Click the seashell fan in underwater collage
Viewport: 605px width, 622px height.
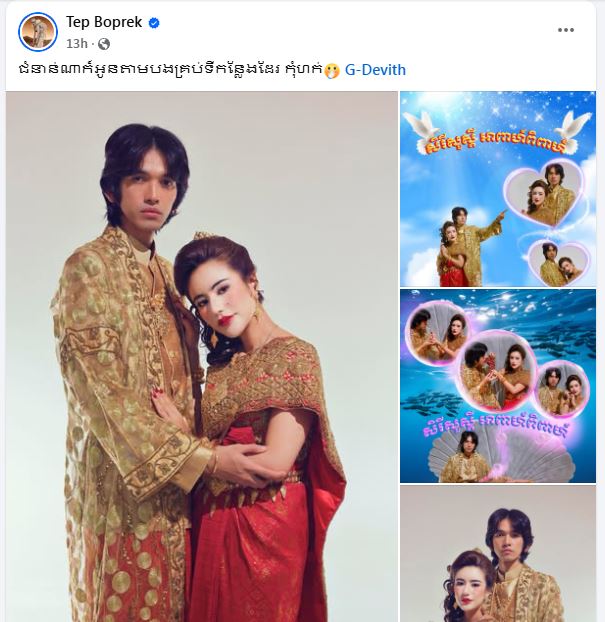[499, 455]
